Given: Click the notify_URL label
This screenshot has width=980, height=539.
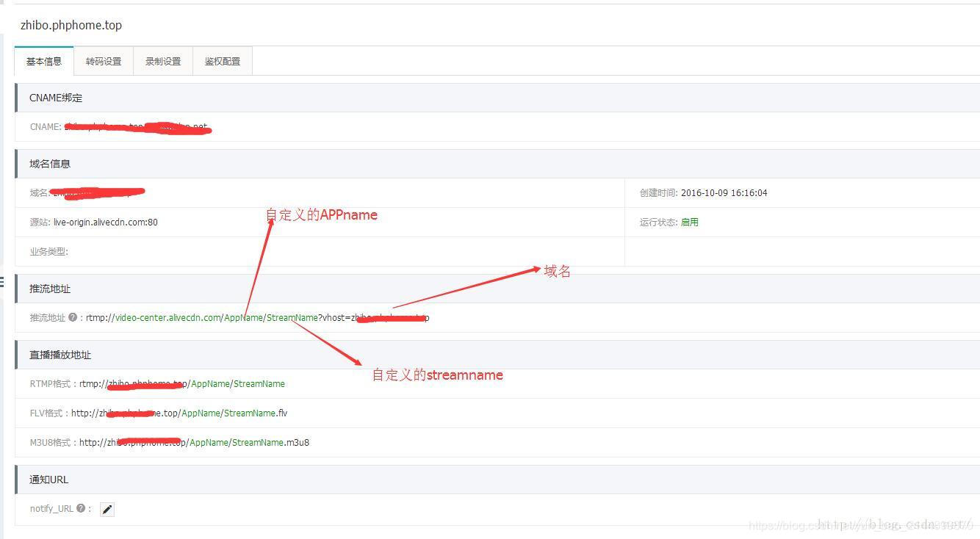Looking at the screenshot, I should tap(51, 508).
